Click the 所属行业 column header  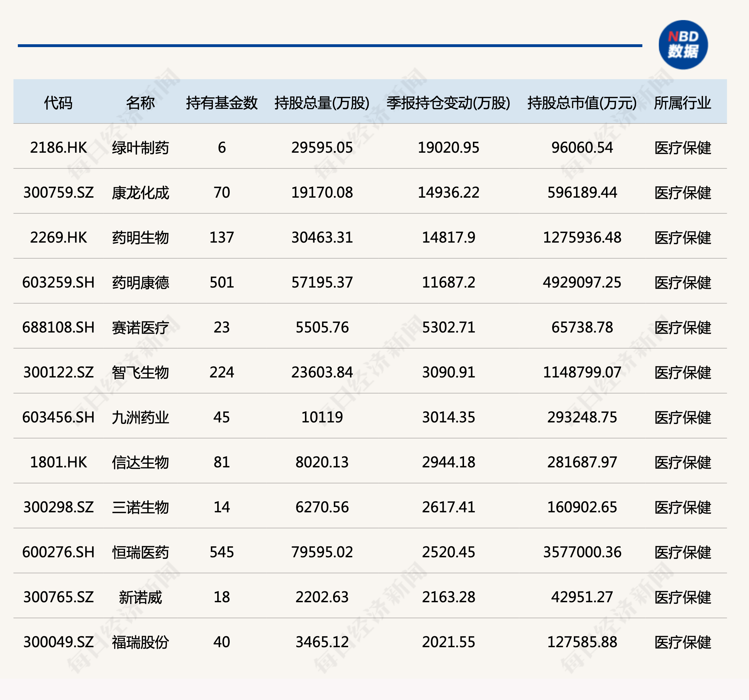(682, 102)
